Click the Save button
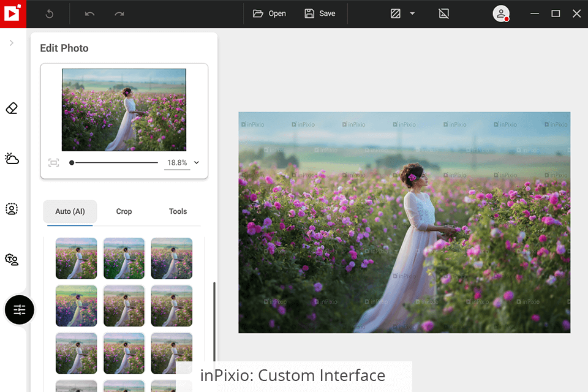This screenshot has height=392, width=588. click(320, 13)
